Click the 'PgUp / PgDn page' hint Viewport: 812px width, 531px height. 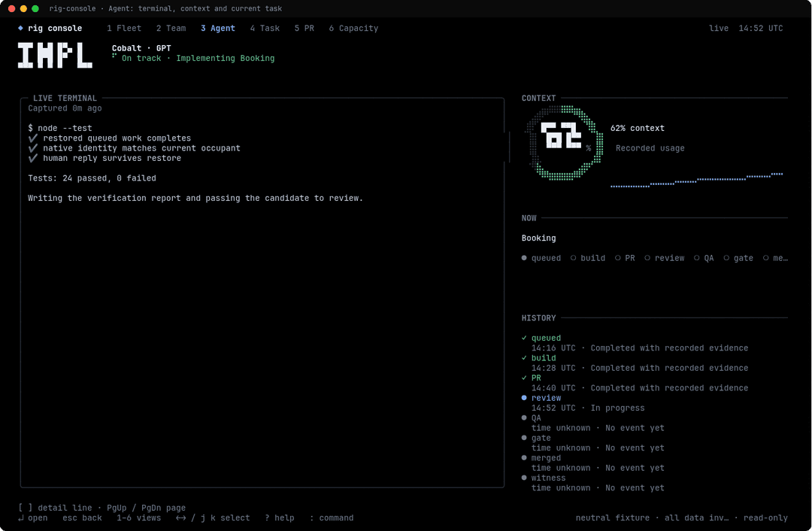tap(146, 508)
